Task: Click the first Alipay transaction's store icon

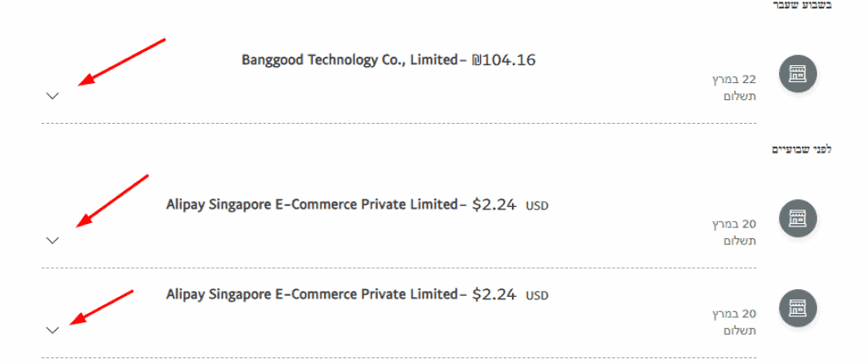Action: 798,218
